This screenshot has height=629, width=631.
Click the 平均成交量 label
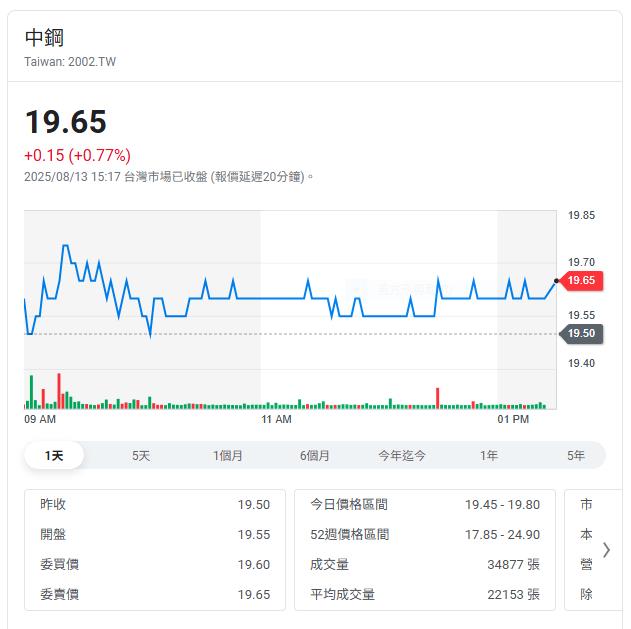pyautogui.click(x=342, y=594)
